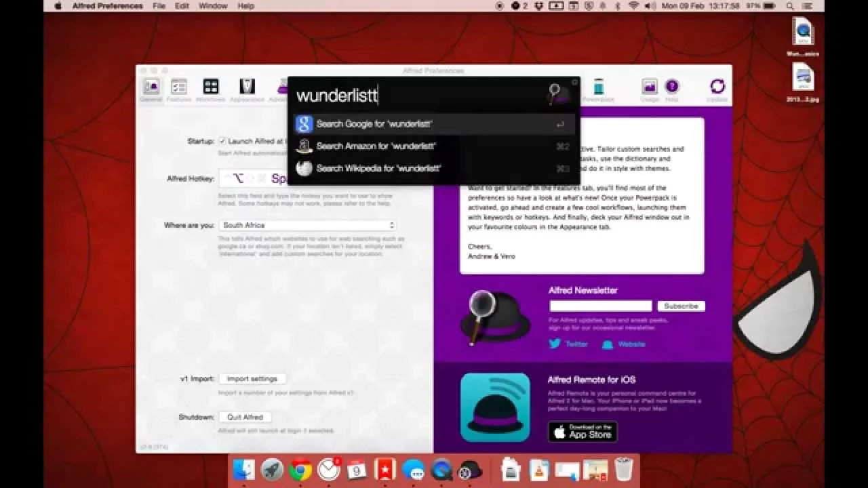Open Finder from the Dock
The image size is (868, 488).
[x=243, y=470]
